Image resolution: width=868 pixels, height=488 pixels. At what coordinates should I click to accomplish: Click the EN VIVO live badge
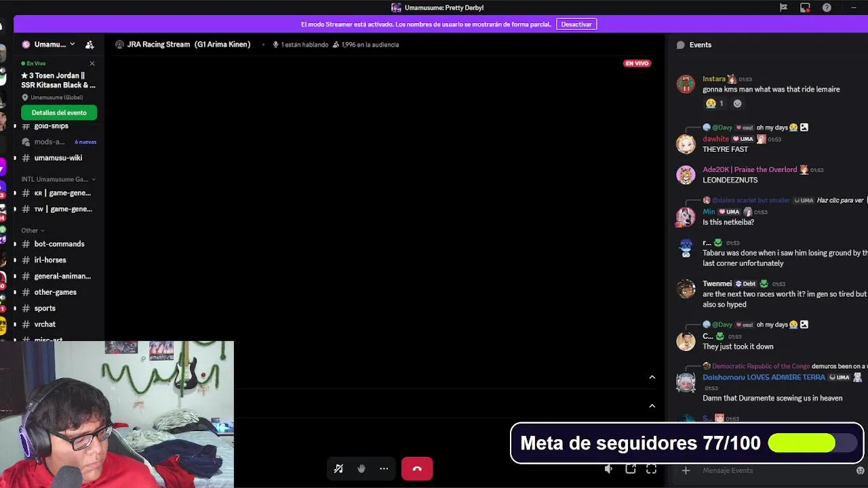pyautogui.click(x=637, y=64)
